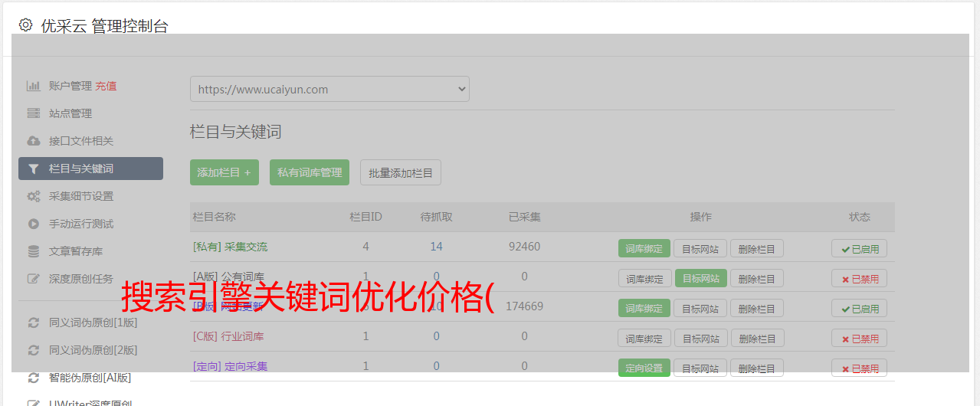The height and width of the screenshot is (406, 980).
Task: Click the 已采集 value 174669
Action: [524, 306]
